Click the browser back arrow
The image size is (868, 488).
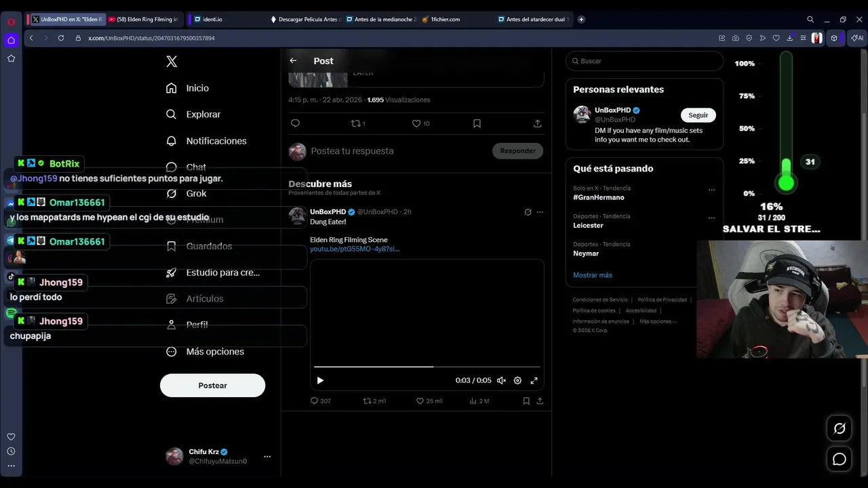(31, 38)
